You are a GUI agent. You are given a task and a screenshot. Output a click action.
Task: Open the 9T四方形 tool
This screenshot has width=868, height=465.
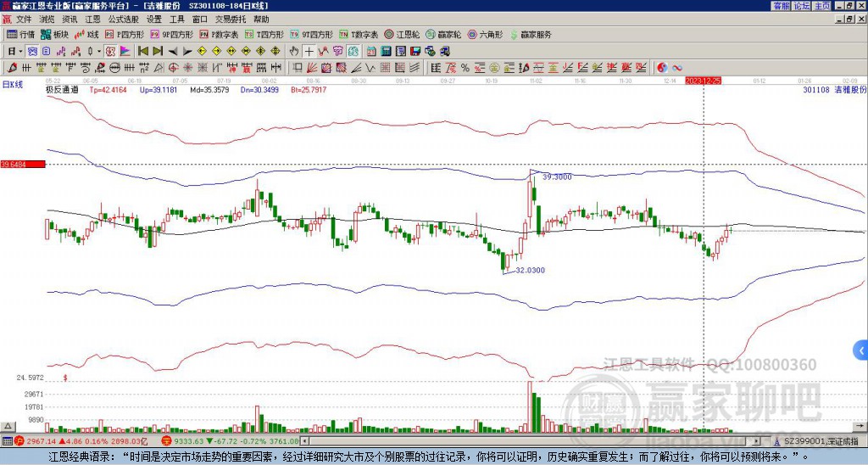[312, 34]
